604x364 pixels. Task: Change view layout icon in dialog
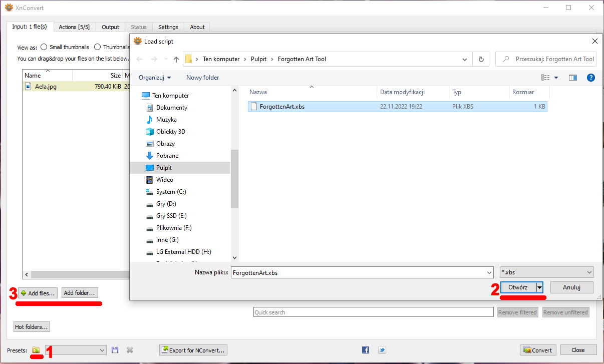tap(545, 78)
